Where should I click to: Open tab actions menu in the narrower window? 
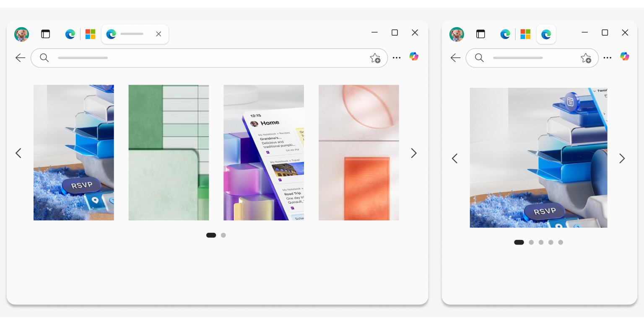(x=480, y=34)
